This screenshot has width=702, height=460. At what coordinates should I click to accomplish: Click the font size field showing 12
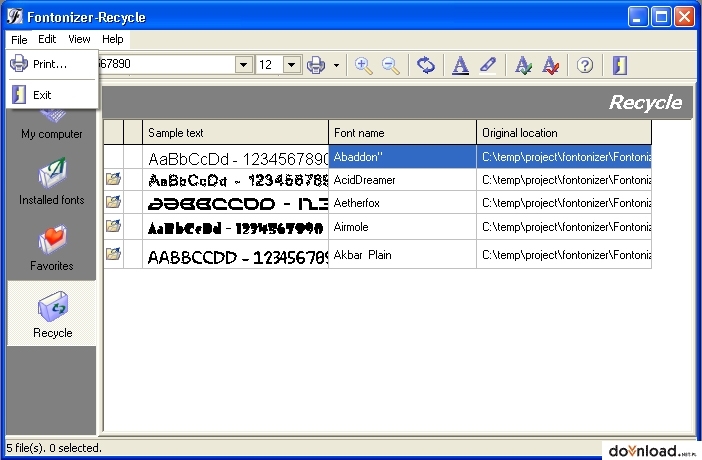point(270,65)
